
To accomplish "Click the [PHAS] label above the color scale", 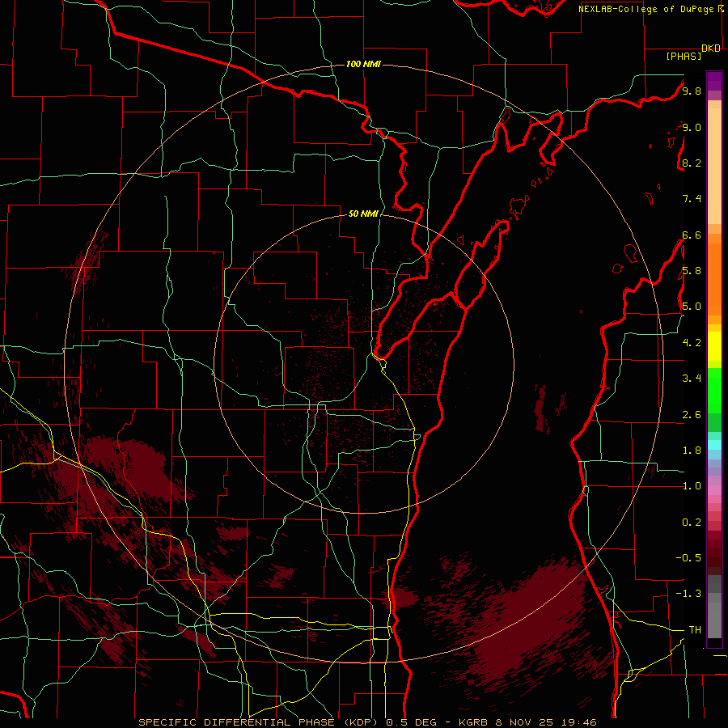I will [x=684, y=56].
